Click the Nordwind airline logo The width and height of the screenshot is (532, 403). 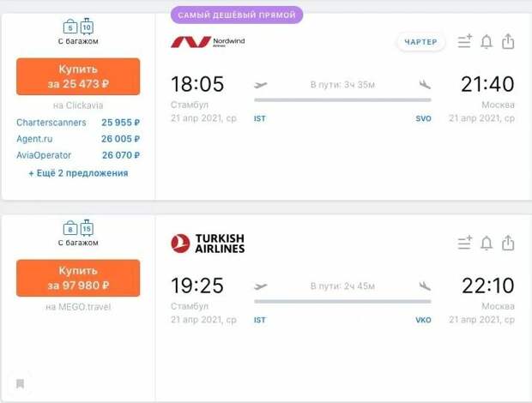click(x=208, y=42)
